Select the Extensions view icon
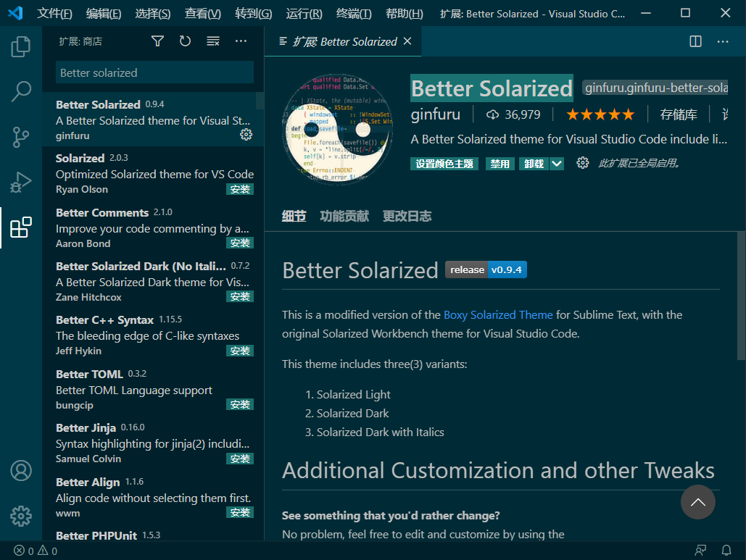This screenshot has height=560, width=746. tap(21, 227)
